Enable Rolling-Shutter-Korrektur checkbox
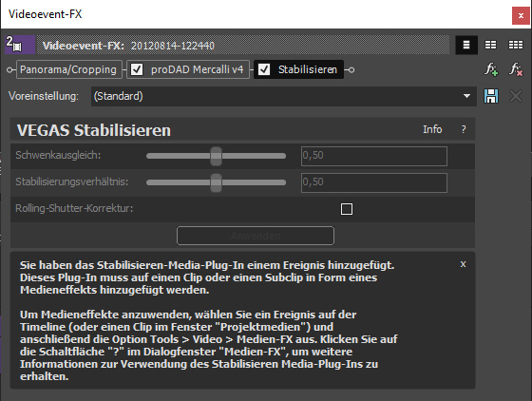Screen dimensions: 532x401 pos(347,209)
